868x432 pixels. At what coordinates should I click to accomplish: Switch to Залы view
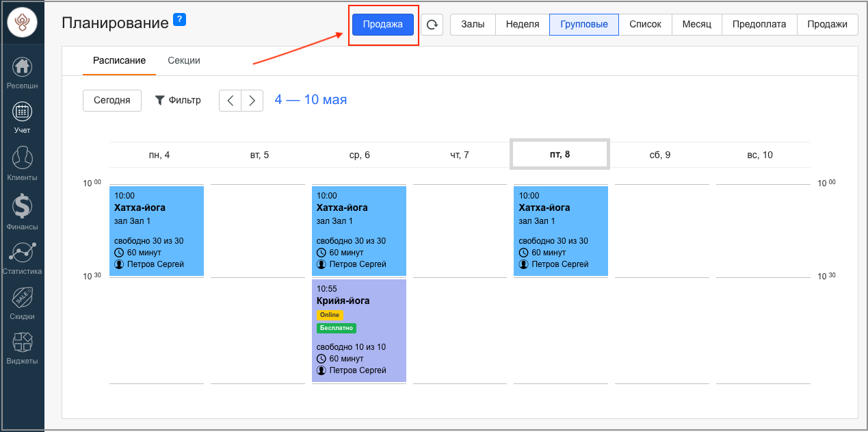[473, 25]
